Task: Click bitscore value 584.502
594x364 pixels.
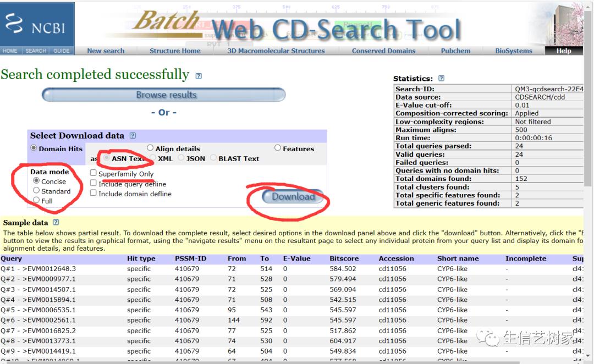Action: click(343, 268)
